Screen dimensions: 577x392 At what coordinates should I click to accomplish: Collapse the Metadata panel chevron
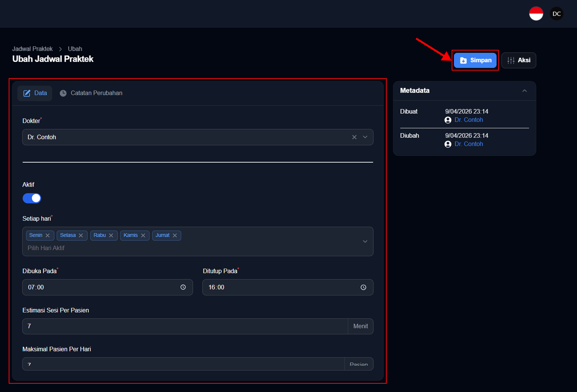[525, 91]
